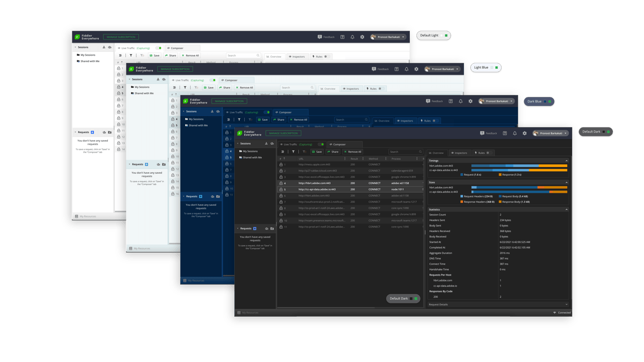
Task: Open help icon in Default Light window
Action: tap(343, 37)
